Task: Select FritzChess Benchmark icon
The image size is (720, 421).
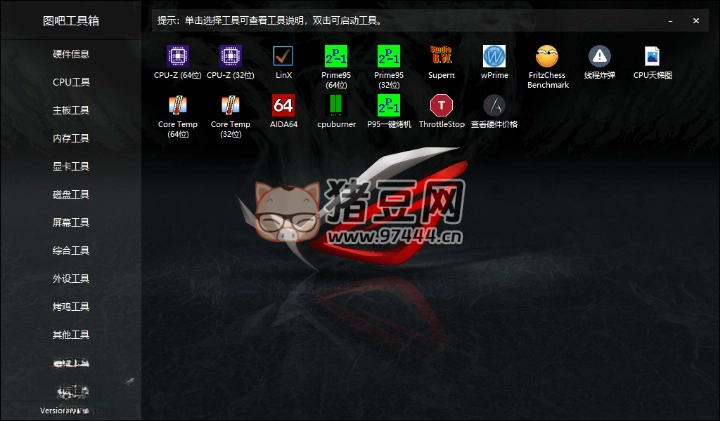Action: (547, 56)
